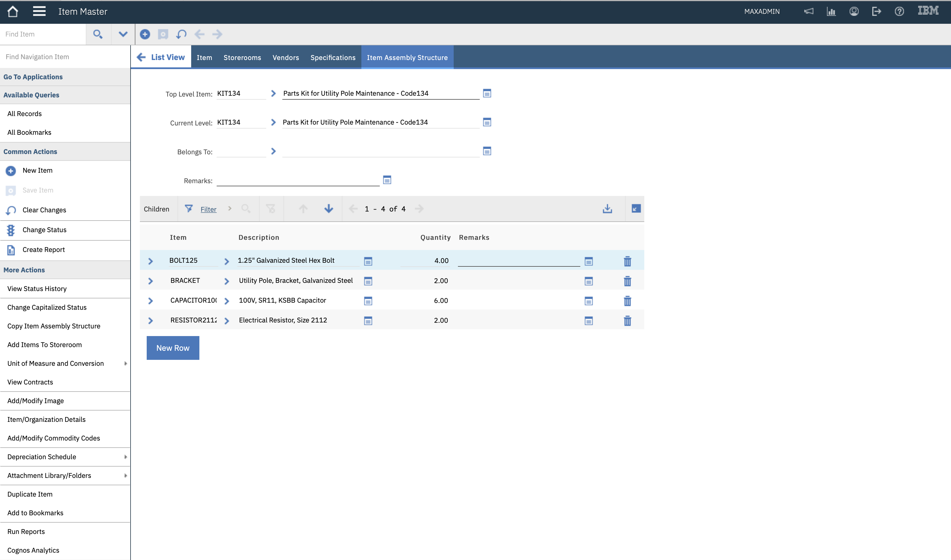951x560 pixels.
Task: Click the New Row button
Action: (x=172, y=348)
